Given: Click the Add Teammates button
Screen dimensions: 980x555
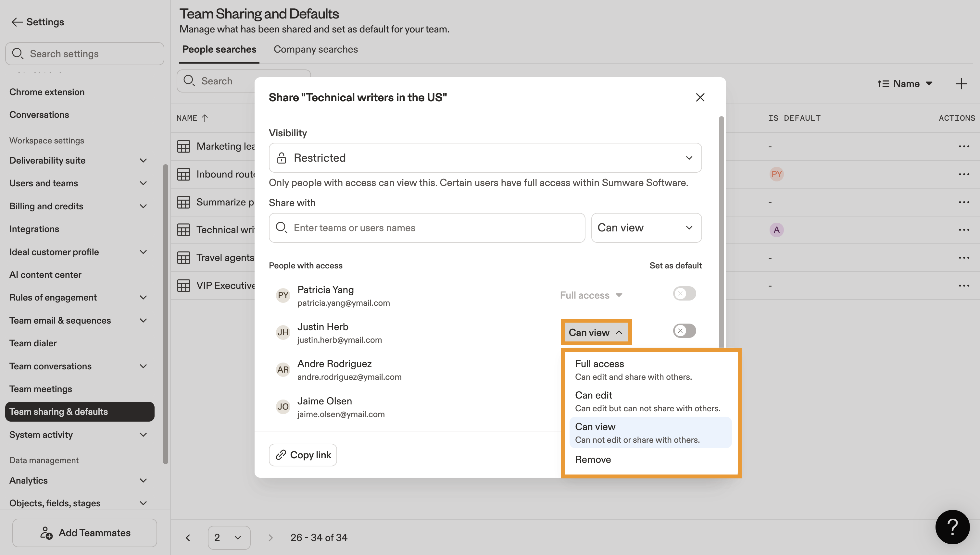Looking at the screenshot, I should click(85, 533).
